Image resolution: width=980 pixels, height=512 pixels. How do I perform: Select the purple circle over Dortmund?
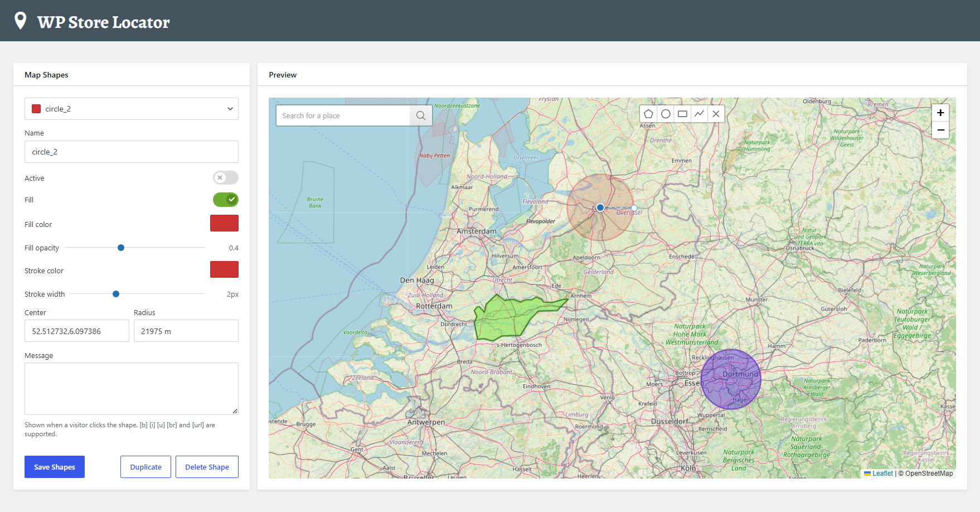click(731, 379)
